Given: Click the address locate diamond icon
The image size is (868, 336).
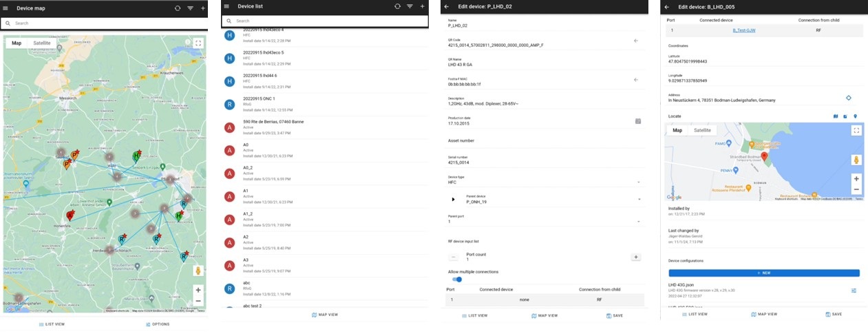Looking at the screenshot, I should pos(848,98).
